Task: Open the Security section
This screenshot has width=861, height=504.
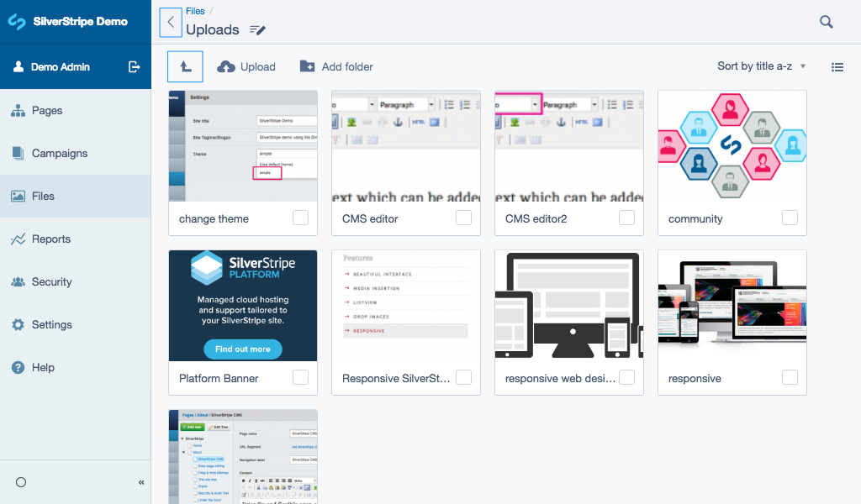Action: [x=51, y=282]
